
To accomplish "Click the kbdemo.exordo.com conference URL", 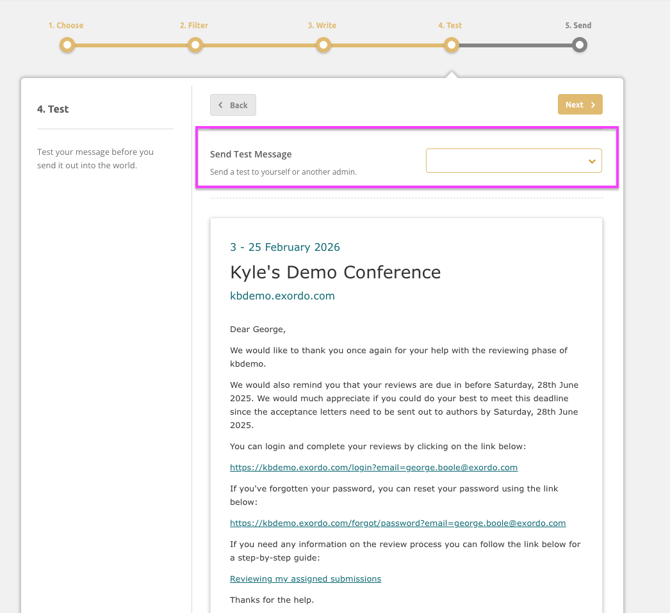I will (282, 296).
